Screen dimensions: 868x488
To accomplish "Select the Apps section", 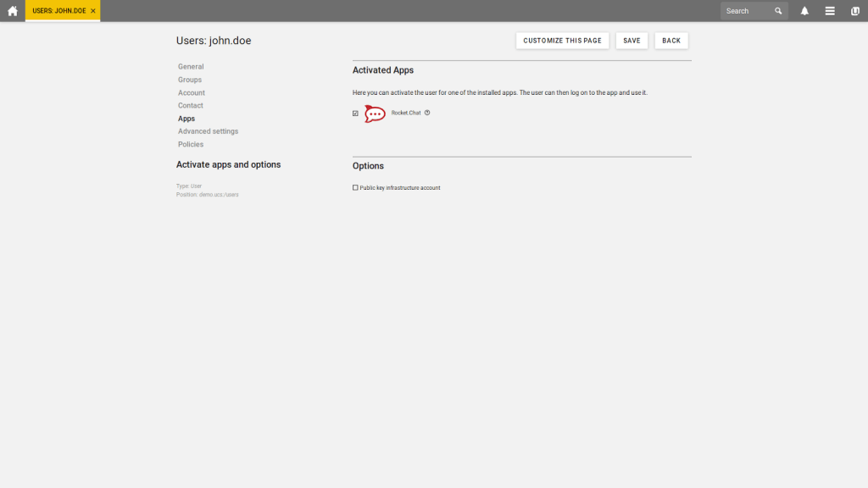I will point(186,119).
